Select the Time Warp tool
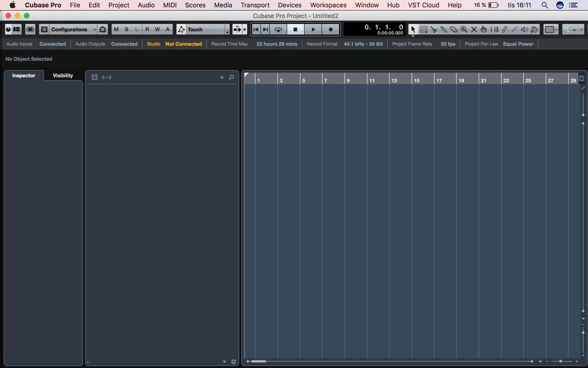The height and width of the screenshot is (368, 588). (x=494, y=29)
